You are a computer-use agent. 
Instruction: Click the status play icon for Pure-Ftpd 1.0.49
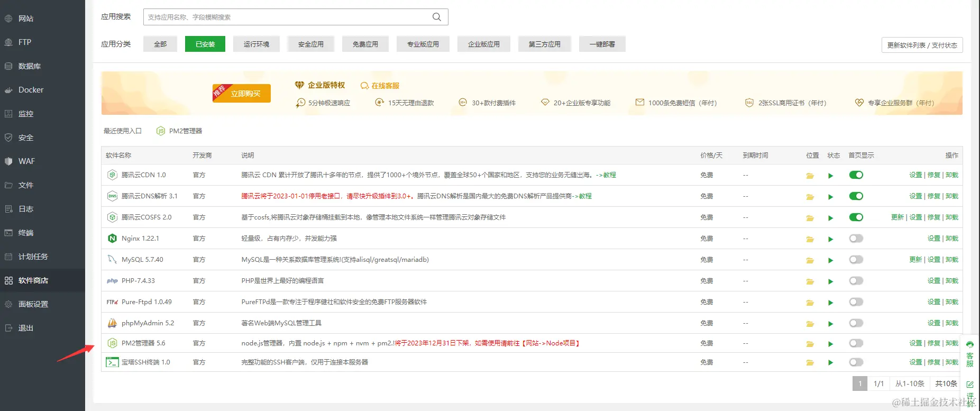pos(830,303)
